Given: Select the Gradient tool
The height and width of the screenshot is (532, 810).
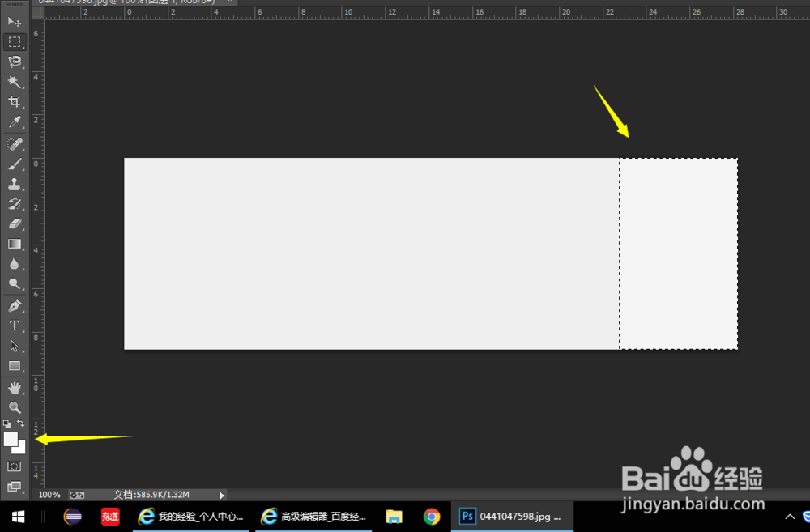Looking at the screenshot, I should [15, 244].
